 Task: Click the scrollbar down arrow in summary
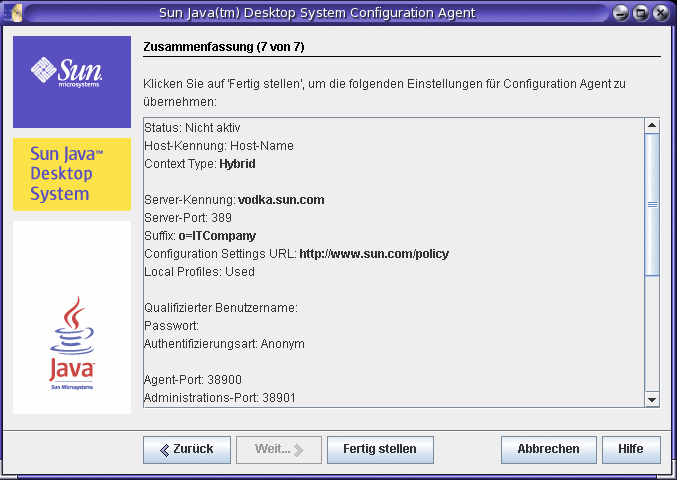(x=652, y=399)
